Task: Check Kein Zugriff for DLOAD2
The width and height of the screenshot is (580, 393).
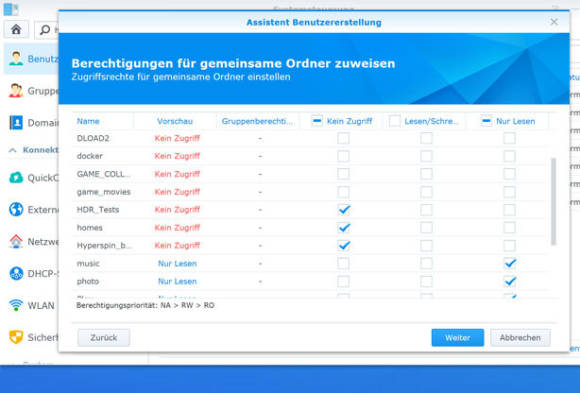Action: (343, 138)
